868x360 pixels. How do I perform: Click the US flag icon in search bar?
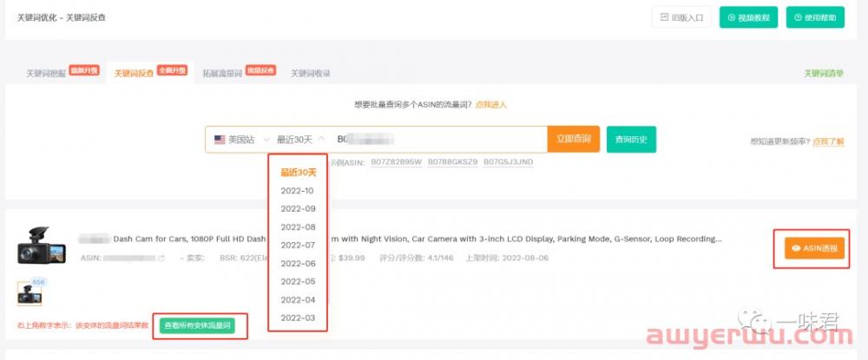pos(220,140)
